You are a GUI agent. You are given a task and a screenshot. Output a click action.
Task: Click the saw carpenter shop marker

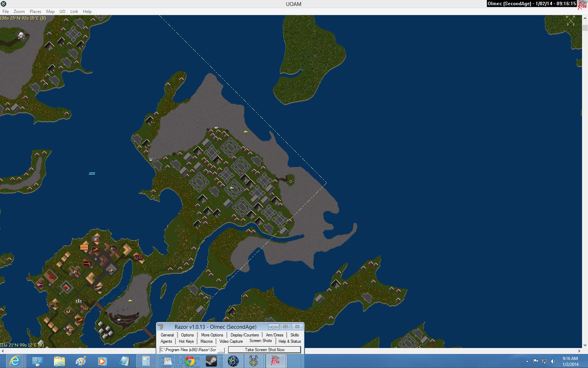click(98, 289)
